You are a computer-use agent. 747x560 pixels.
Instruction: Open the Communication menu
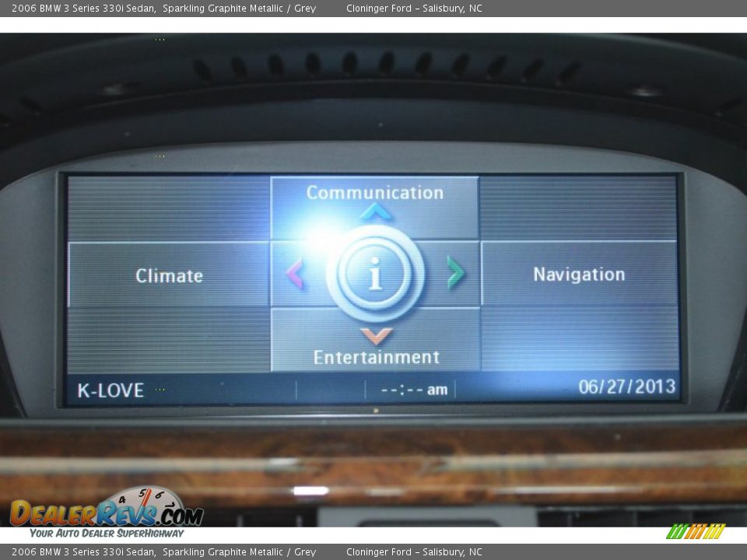tap(374, 193)
